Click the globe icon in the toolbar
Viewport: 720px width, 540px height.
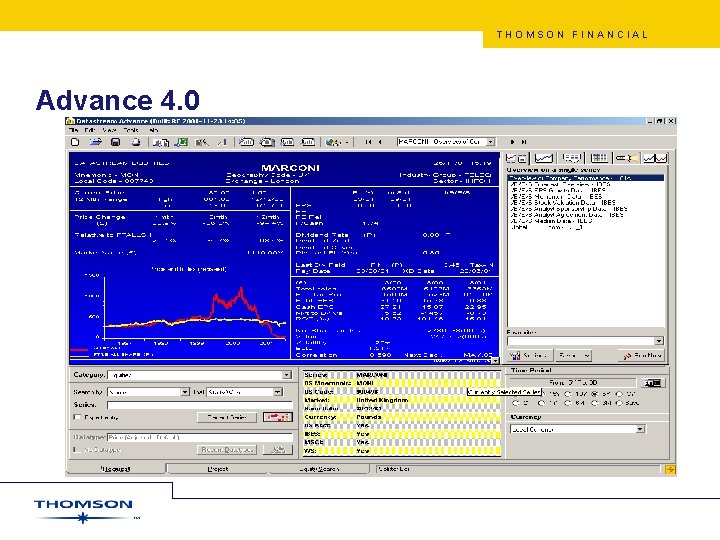click(333, 142)
